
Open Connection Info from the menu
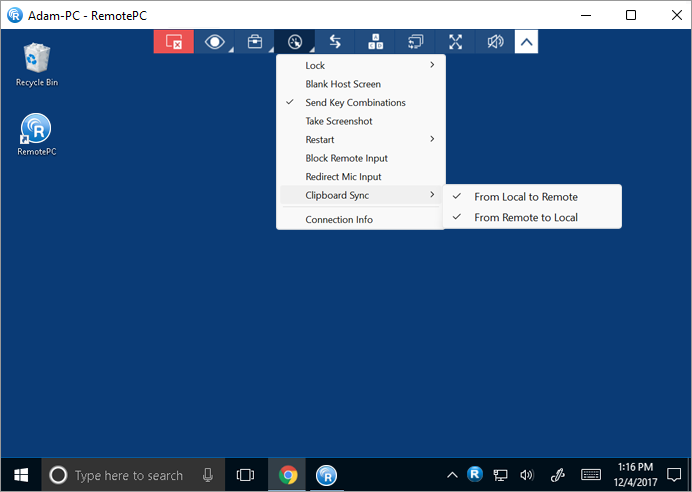tap(338, 220)
